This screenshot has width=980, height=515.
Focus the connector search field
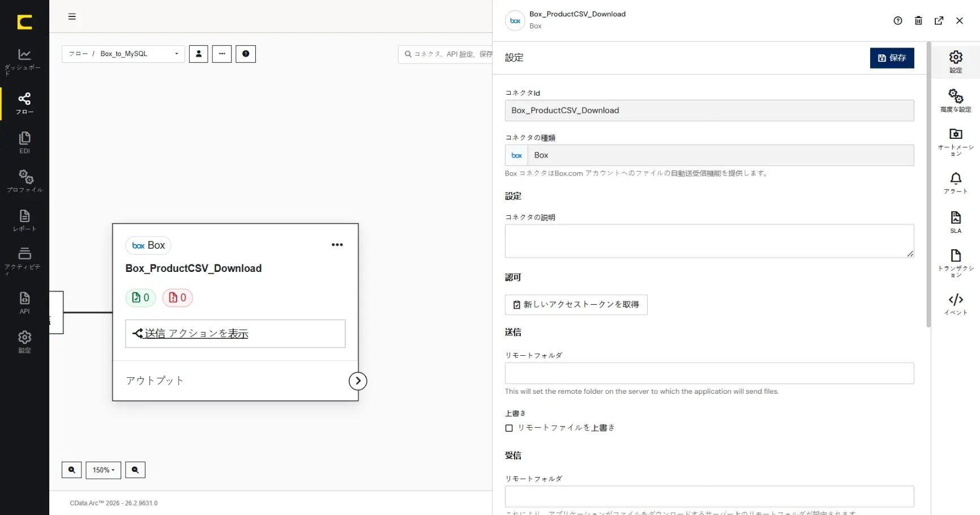[x=445, y=54]
